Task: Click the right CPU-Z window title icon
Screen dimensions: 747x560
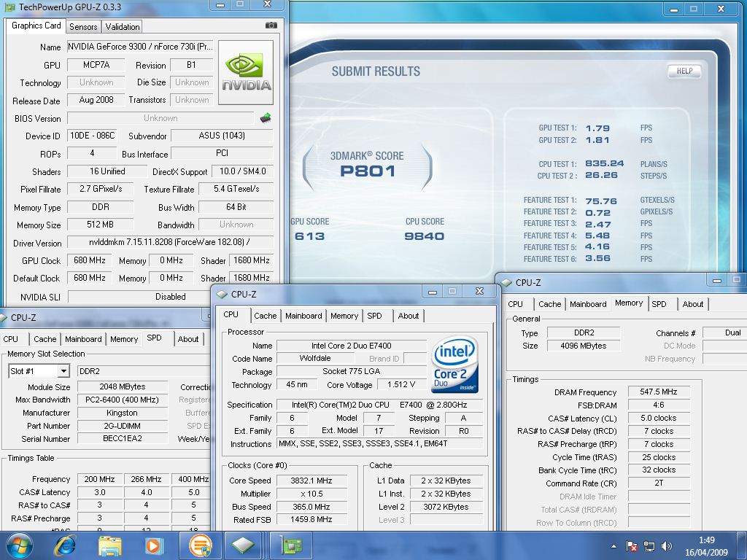Action: (x=506, y=282)
